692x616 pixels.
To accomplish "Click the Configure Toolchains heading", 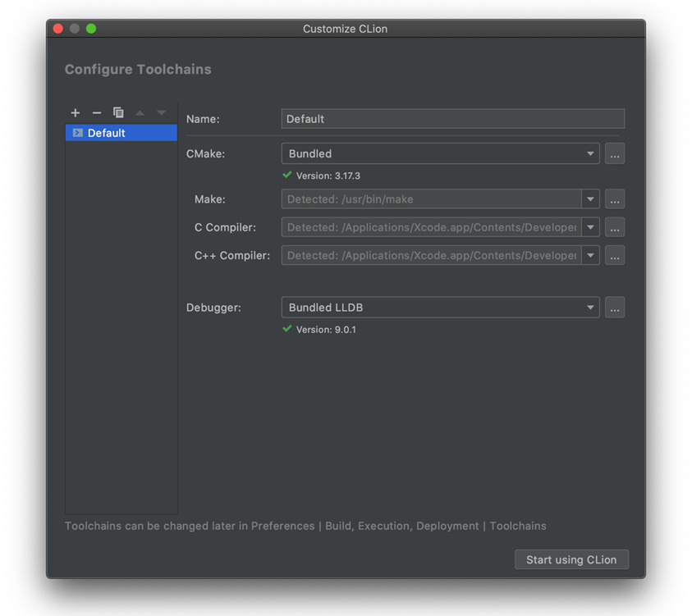I will tap(138, 69).
